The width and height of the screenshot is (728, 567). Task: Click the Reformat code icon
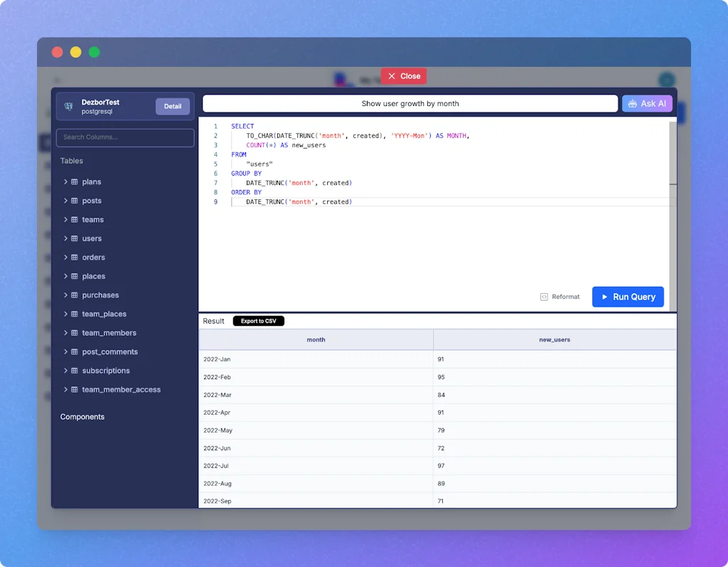pos(544,297)
